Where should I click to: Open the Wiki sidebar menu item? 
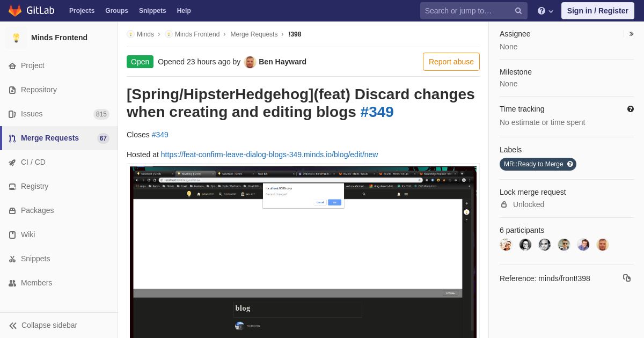(58, 234)
